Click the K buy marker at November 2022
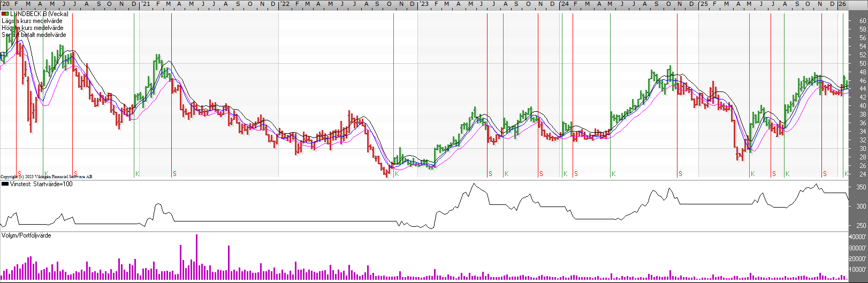868x283 pixels. 397,174
